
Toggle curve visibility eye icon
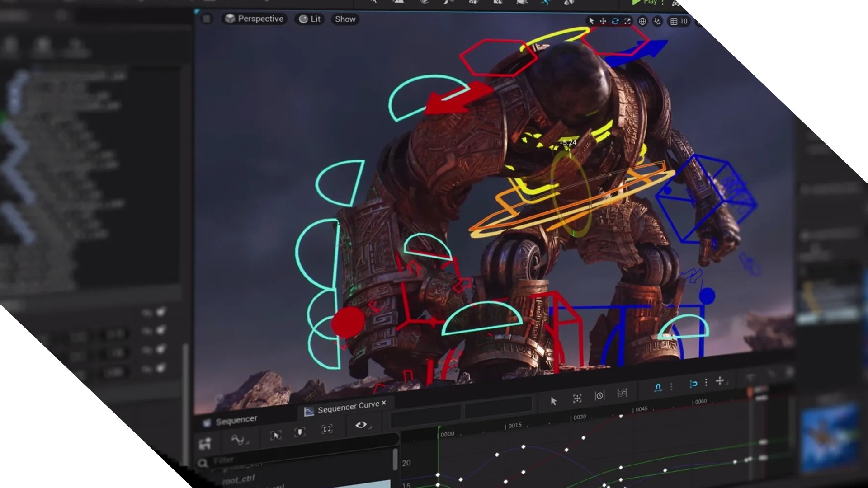click(x=361, y=425)
